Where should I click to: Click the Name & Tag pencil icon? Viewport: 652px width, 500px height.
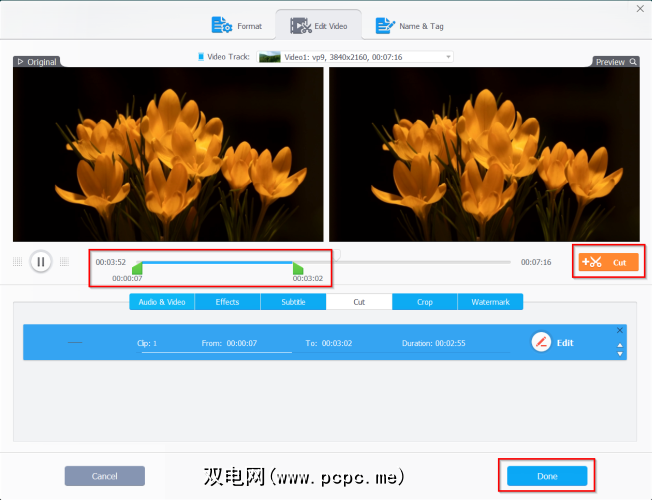pos(385,26)
